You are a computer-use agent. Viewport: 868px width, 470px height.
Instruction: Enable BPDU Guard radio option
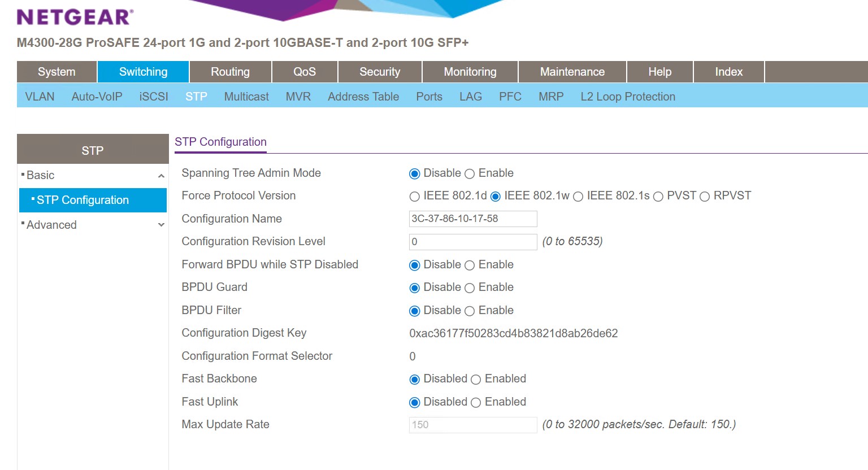(470, 288)
